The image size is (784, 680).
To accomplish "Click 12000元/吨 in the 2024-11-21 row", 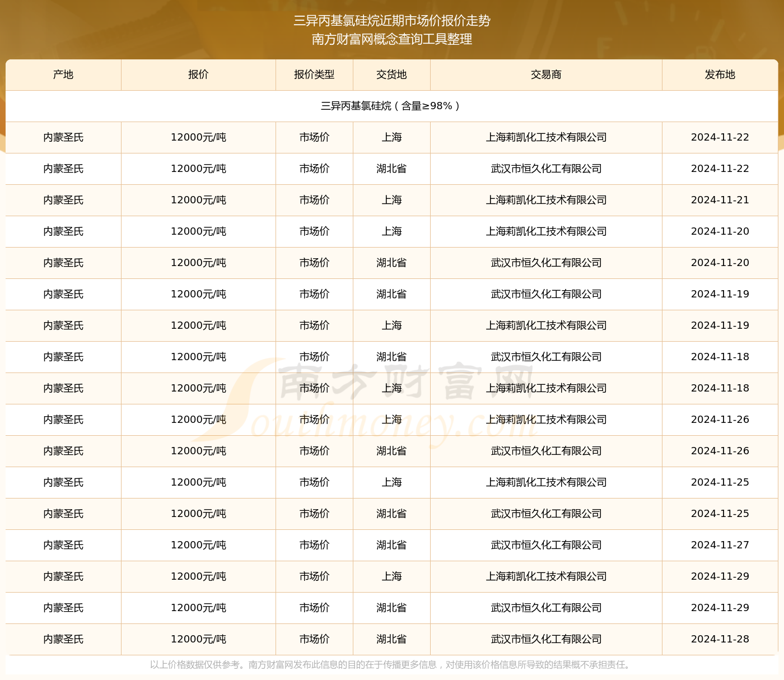I will click(198, 200).
